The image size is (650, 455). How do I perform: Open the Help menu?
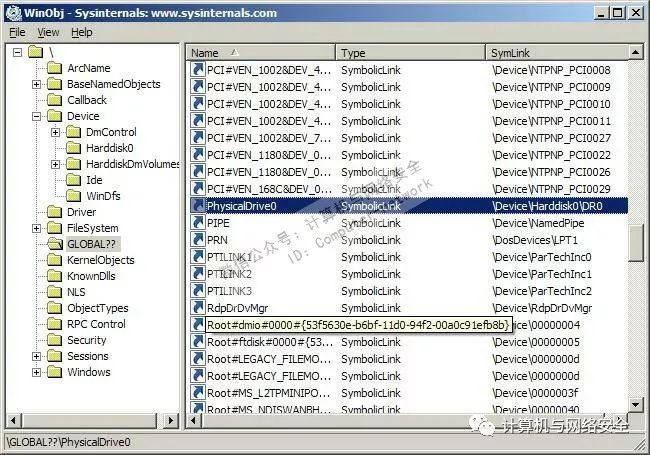coord(82,32)
